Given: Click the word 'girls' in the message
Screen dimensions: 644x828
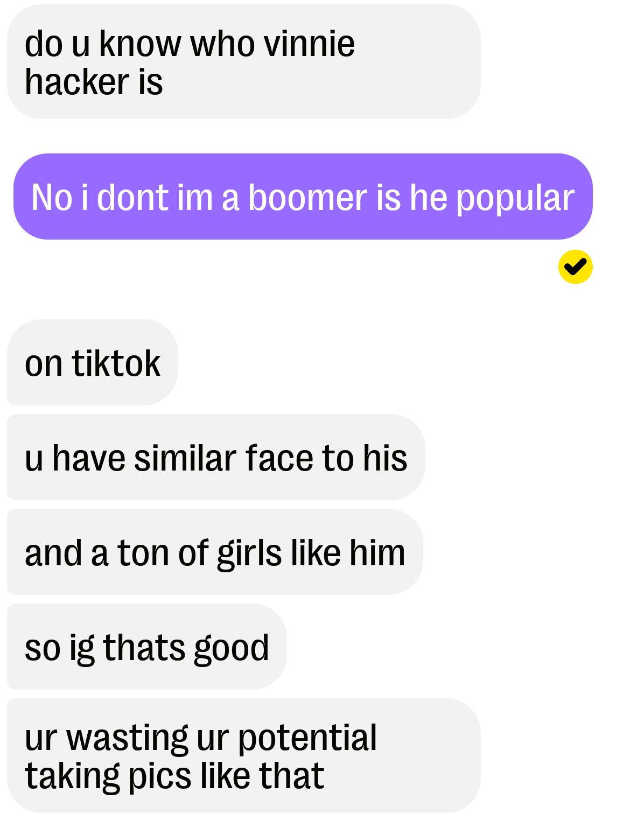Looking at the screenshot, I should pos(249,554).
